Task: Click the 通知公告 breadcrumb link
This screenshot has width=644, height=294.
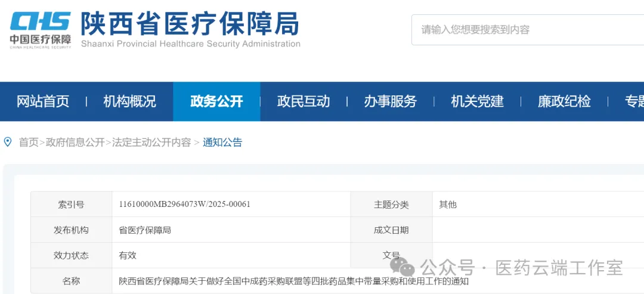Action: coord(222,143)
